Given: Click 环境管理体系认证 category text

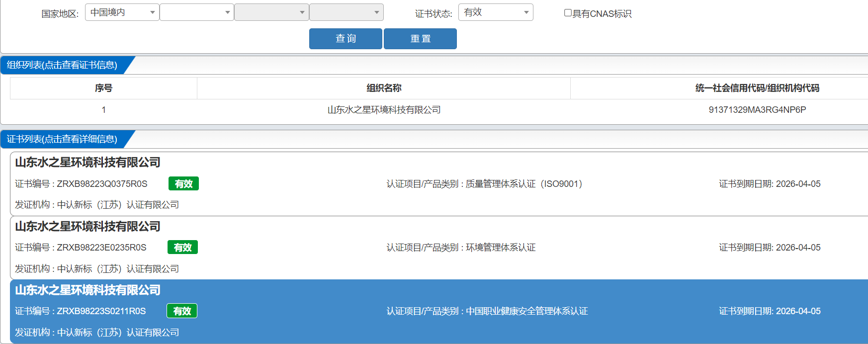Looking at the screenshot, I should 501,248.
